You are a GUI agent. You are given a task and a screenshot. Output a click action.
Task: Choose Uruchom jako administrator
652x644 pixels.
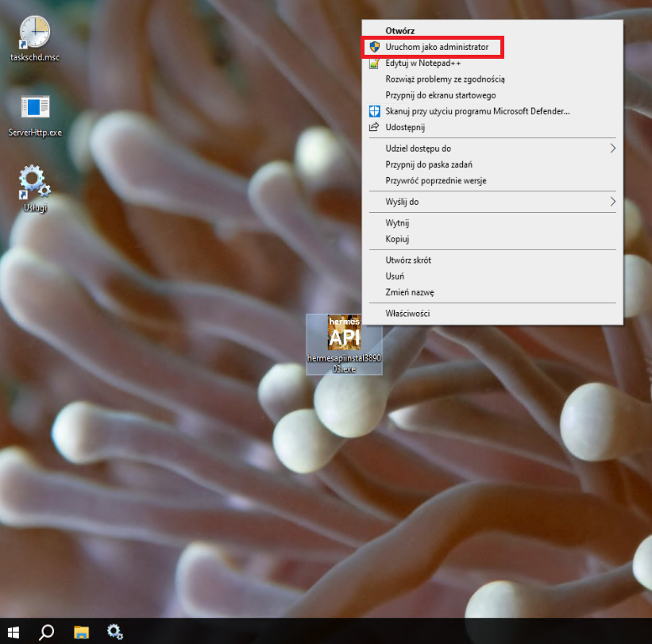[436, 48]
